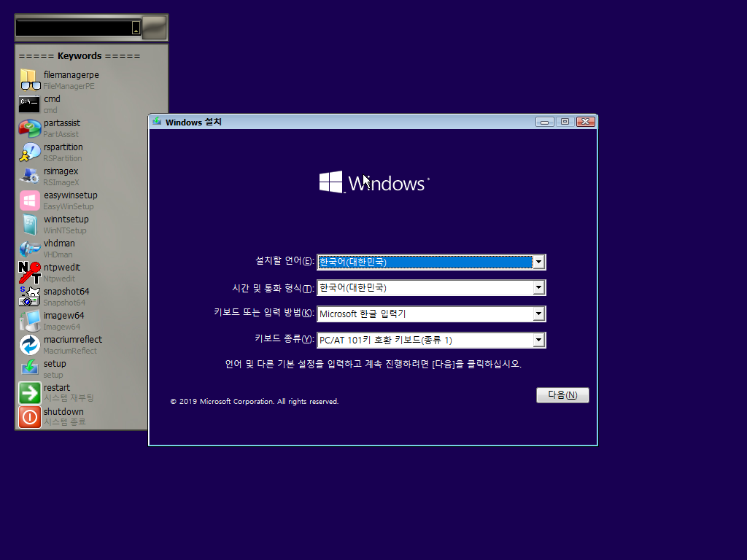Click the ntpwedit keyword text
747x560 pixels.
[62, 267]
